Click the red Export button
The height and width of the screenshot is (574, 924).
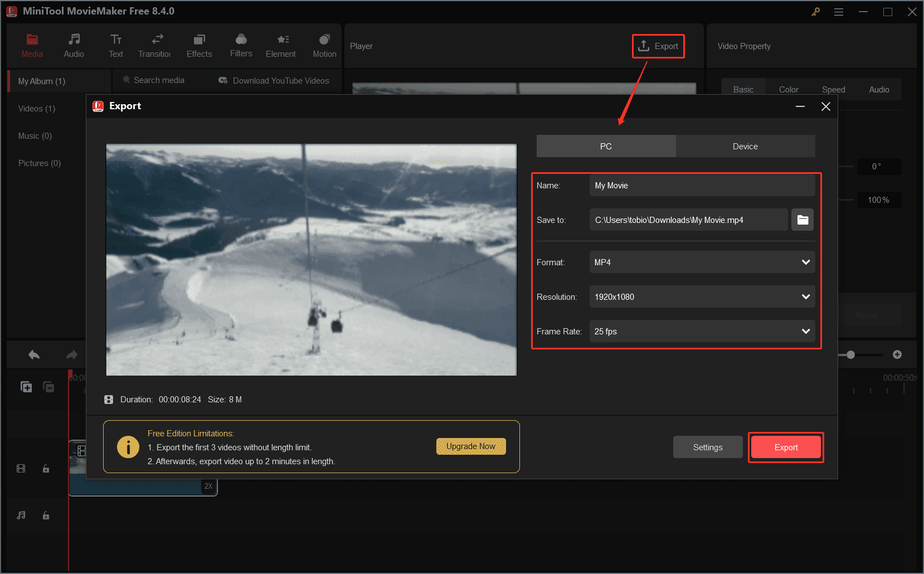pyautogui.click(x=786, y=447)
